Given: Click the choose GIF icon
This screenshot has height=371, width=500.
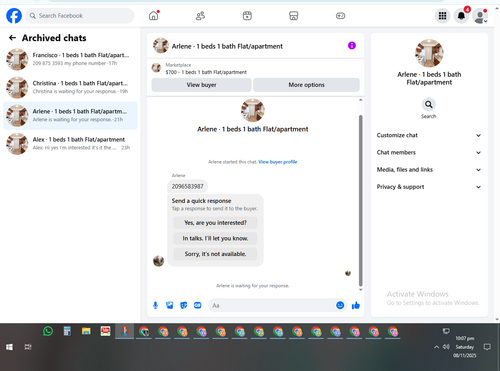Looking at the screenshot, I should coord(198,305).
